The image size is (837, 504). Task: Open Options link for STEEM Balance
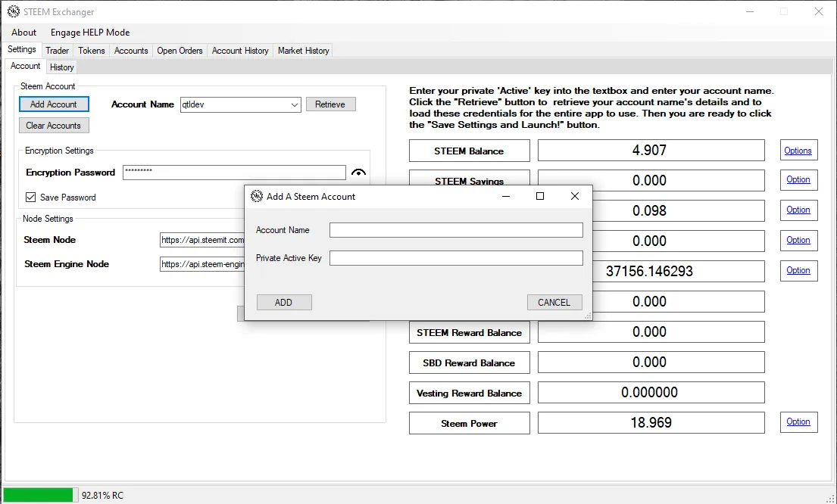click(798, 151)
